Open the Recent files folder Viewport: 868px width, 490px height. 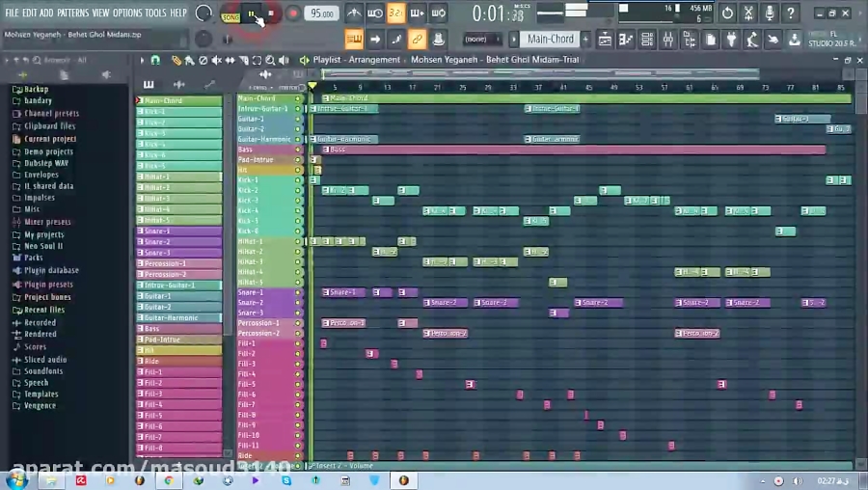click(x=44, y=310)
